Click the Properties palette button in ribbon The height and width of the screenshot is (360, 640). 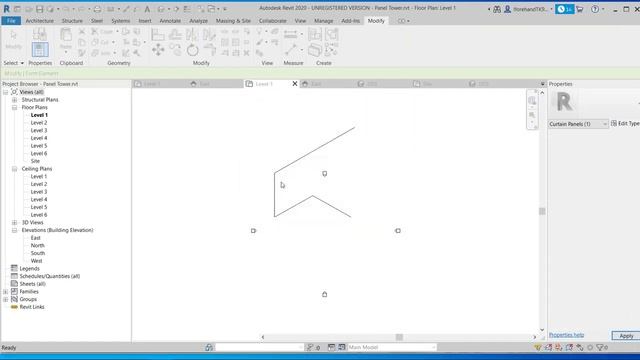40,49
